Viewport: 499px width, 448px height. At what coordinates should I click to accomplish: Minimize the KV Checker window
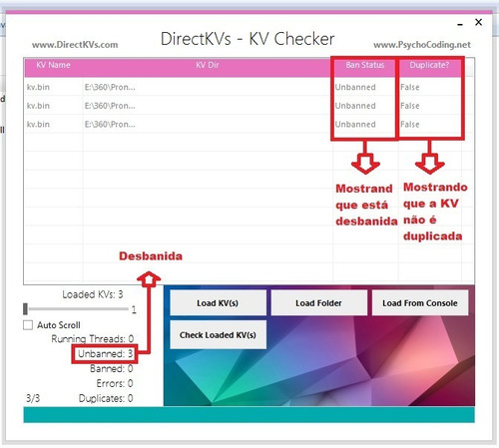[x=460, y=24]
